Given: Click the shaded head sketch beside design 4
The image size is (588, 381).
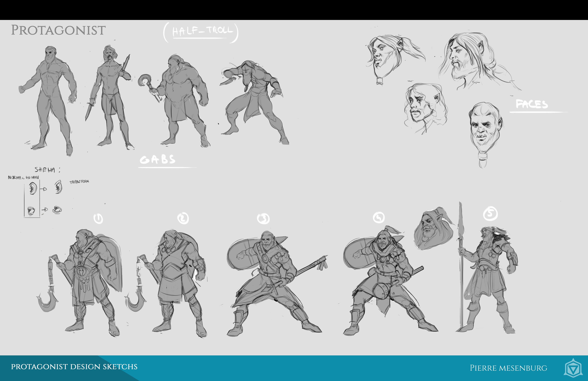Looking at the screenshot, I should click(x=433, y=229).
